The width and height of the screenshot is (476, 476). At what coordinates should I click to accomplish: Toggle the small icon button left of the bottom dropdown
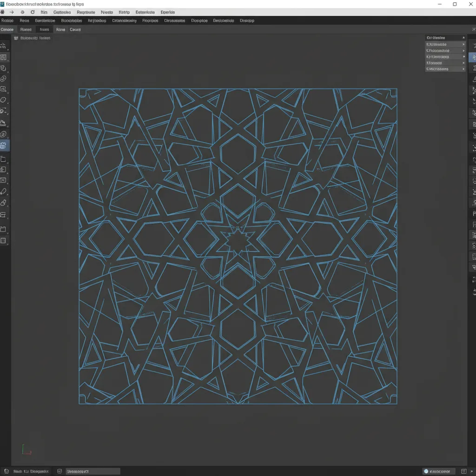click(59, 471)
